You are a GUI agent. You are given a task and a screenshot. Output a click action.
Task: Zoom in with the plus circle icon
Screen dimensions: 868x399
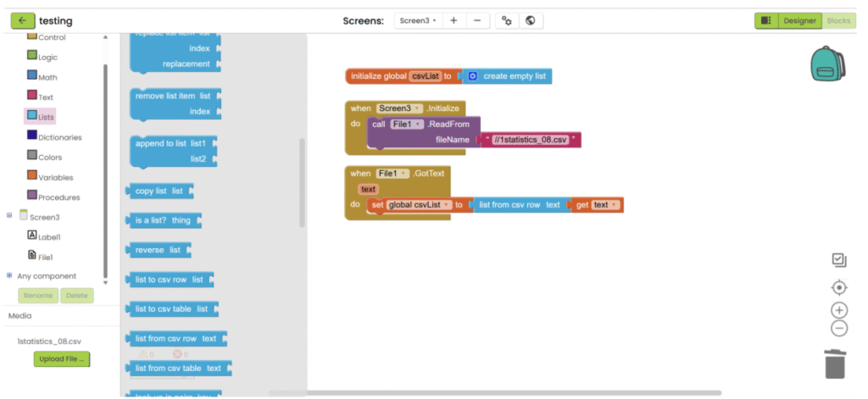(838, 310)
